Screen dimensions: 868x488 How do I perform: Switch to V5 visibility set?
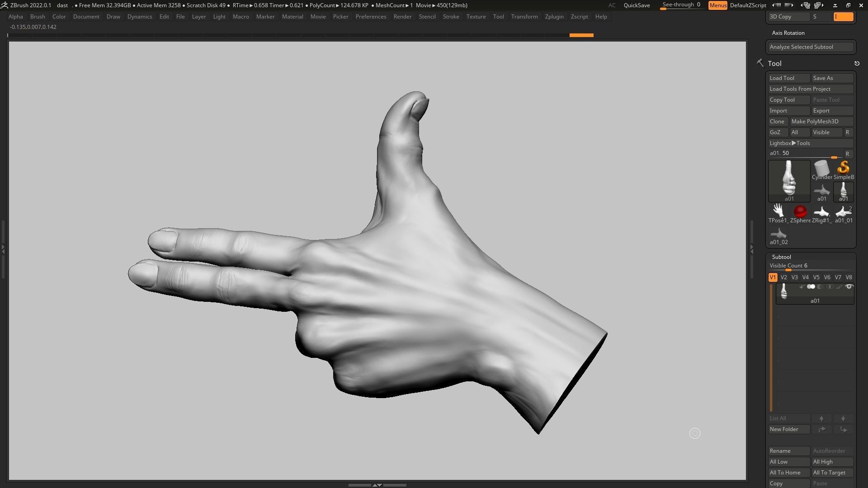click(x=816, y=277)
